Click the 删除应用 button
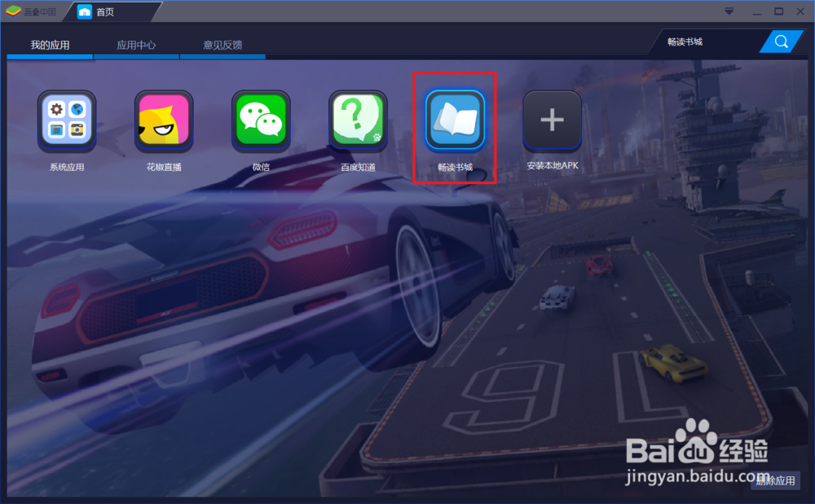 pos(775,480)
